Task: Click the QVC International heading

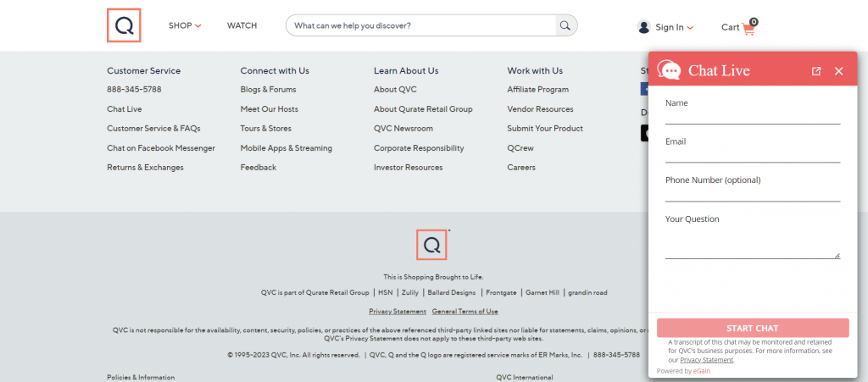Action: click(x=524, y=378)
